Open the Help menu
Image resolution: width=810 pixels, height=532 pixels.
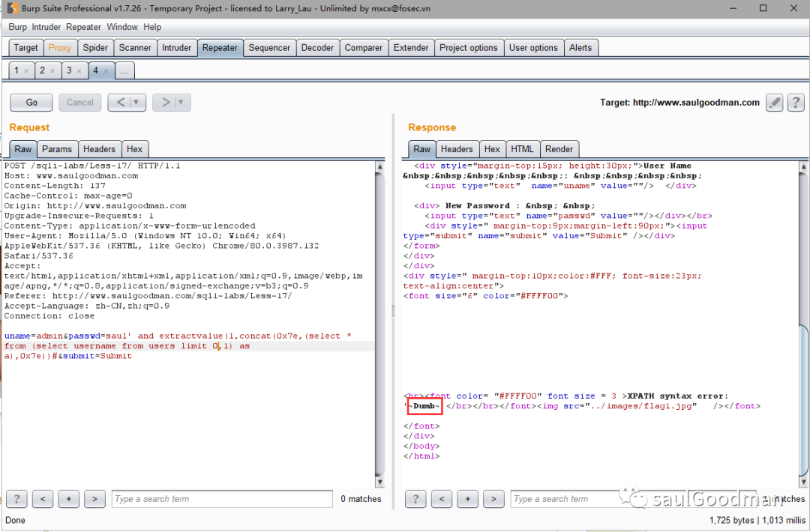pos(152,27)
